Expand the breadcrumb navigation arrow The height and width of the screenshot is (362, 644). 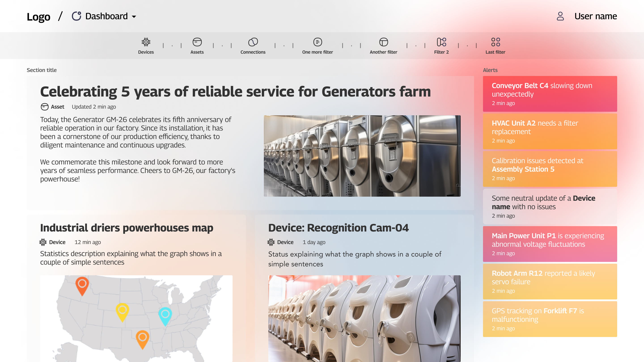tap(134, 17)
